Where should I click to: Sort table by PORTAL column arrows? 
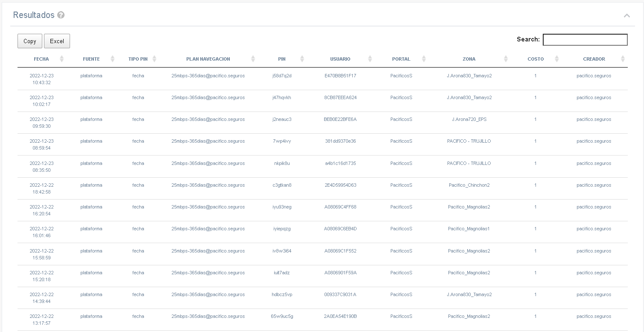(424, 59)
